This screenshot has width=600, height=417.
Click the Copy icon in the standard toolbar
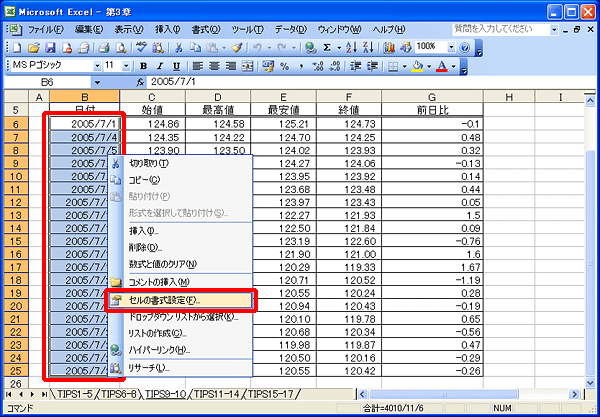[196, 47]
